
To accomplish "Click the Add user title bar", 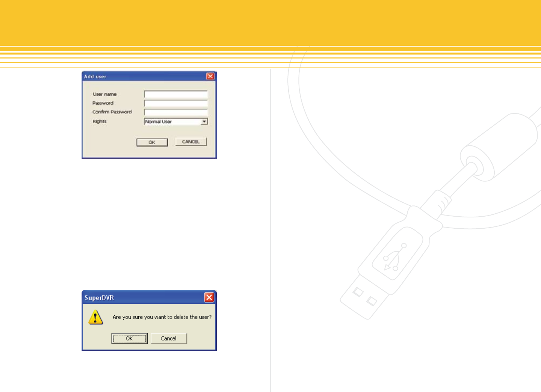I will pos(149,76).
